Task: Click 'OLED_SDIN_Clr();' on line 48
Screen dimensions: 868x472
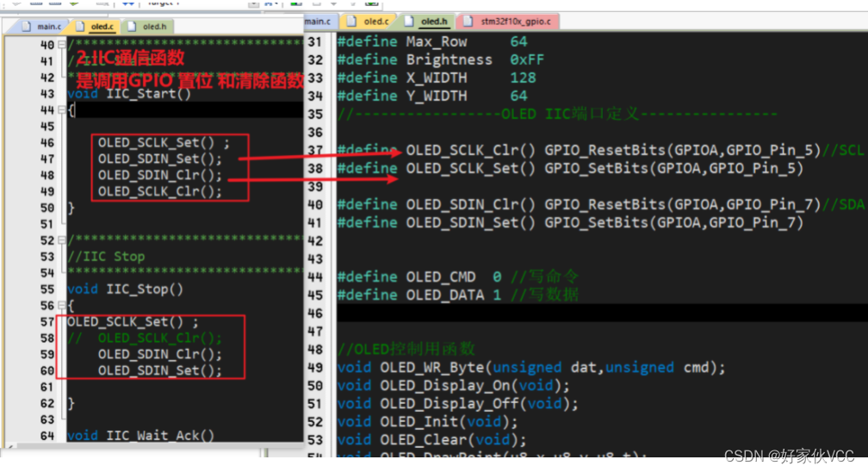Action: point(159,175)
